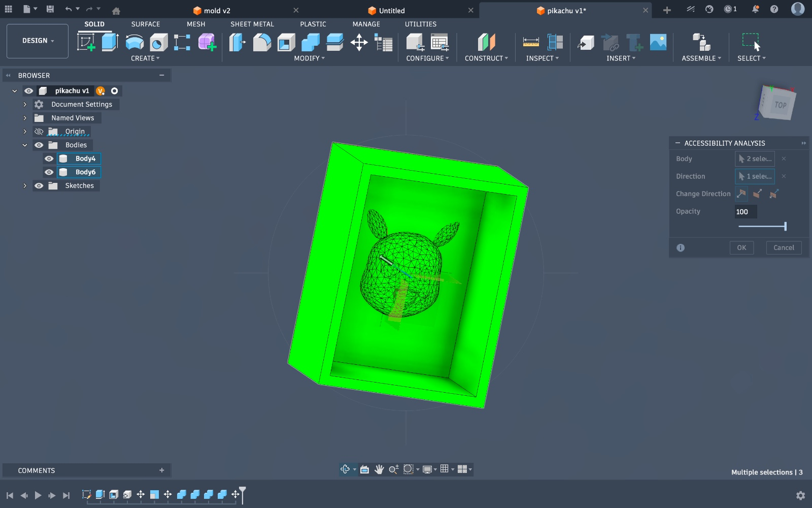Open the Measure tool

(531, 42)
